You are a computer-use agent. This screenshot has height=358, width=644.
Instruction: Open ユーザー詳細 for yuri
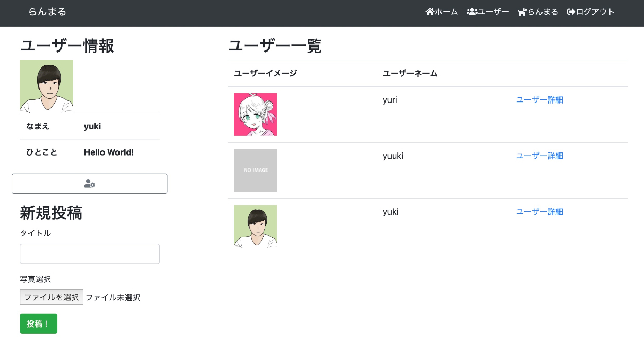pos(539,100)
